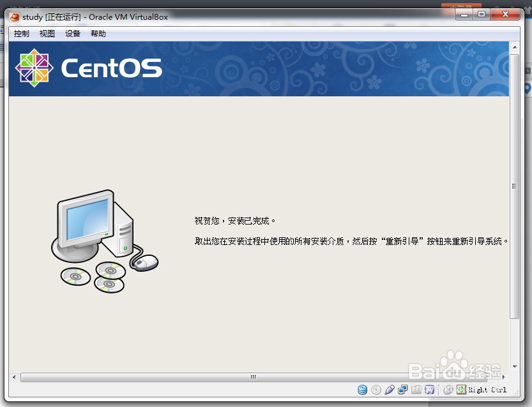This screenshot has height=407, width=532.
Task: Click the horizontal scrollbar right arrow
Action: tap(503, 377)
